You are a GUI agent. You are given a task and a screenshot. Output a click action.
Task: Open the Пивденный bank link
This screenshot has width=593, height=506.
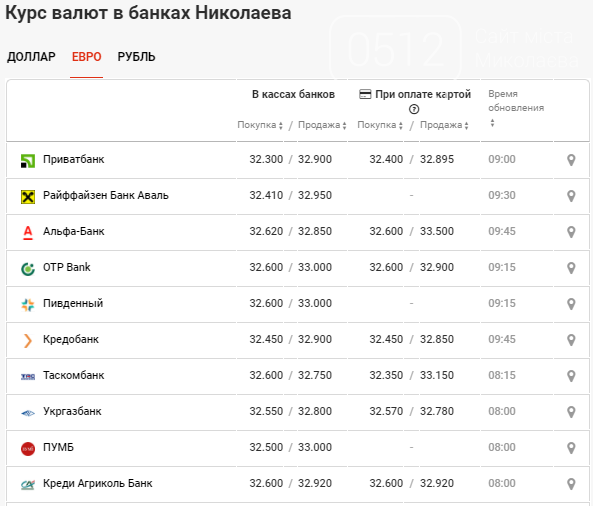pos(73,303)
